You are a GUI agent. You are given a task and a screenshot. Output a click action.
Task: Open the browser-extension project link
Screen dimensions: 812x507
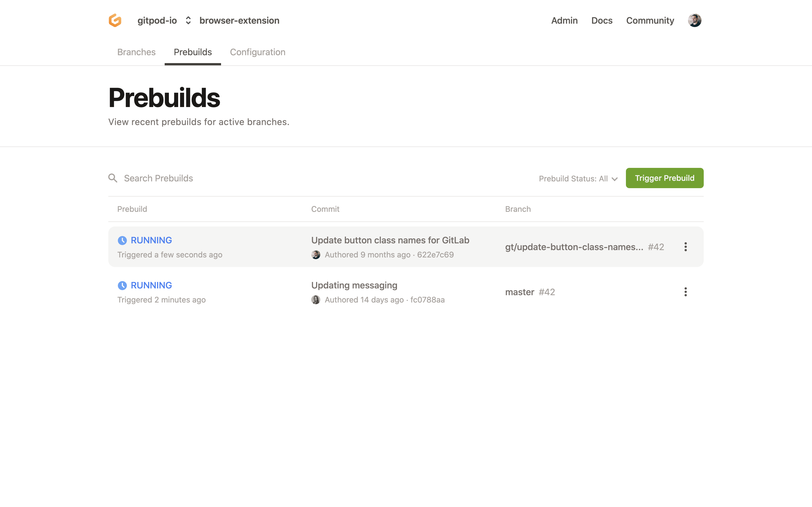click(x=239, y=21)
